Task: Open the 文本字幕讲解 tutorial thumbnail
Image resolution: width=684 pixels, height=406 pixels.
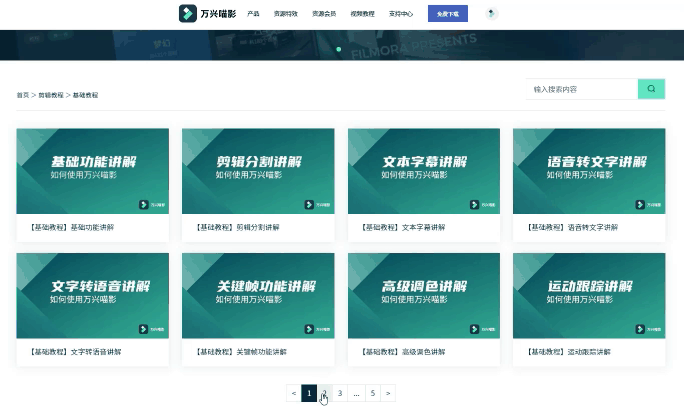Action: coord(424,171)
